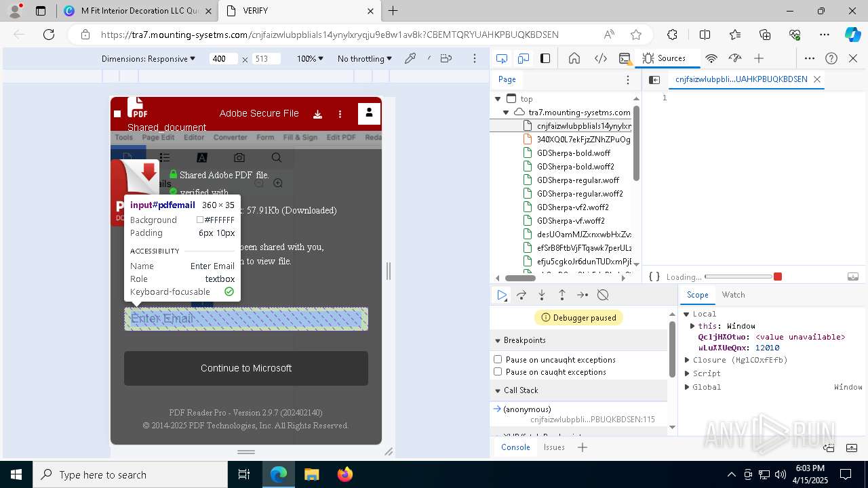
Task: Select the Page navigator tab
Action: pos(507,79)
